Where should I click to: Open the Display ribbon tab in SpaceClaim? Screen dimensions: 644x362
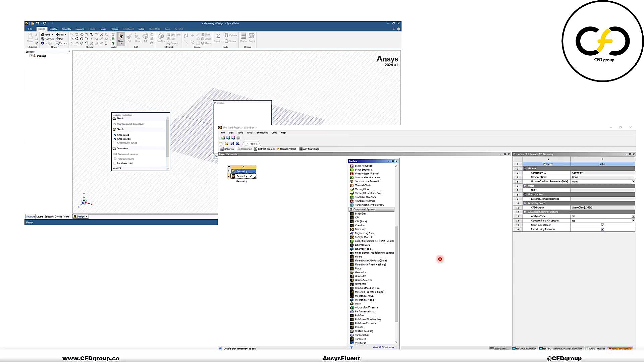click(53, 29)
